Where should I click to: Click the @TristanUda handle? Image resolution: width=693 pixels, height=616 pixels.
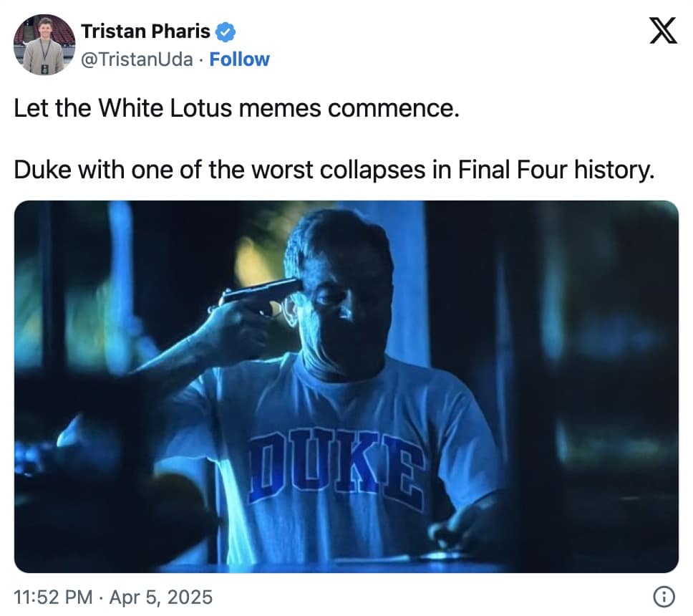point(137,59)
